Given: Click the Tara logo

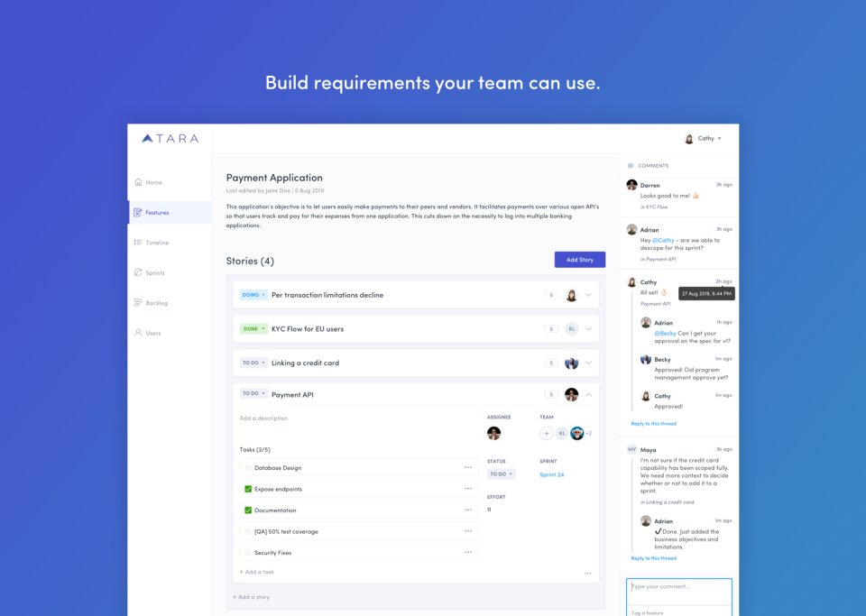Looking at the screenshot, I should click(170, 139).
